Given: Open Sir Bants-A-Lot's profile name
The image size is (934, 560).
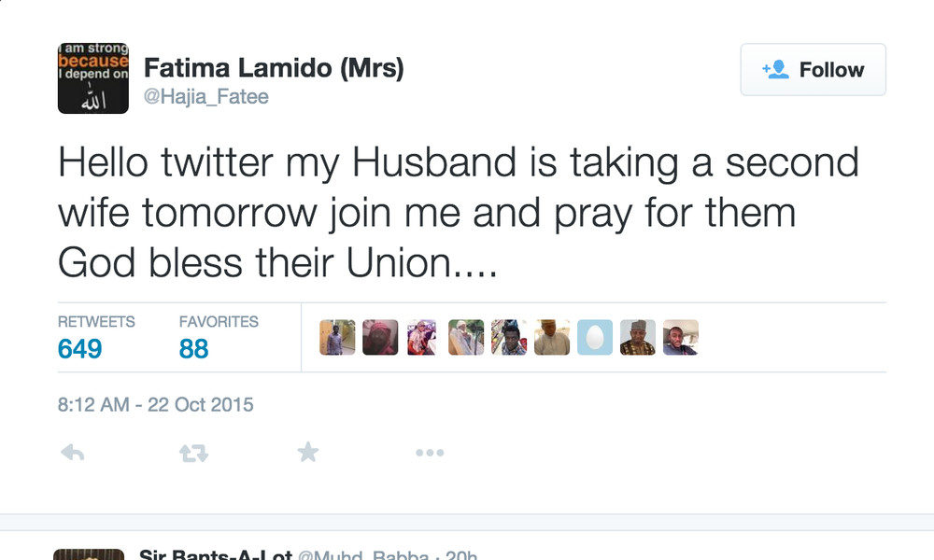Looking at the screenshot, I should (x=214, y=554).
